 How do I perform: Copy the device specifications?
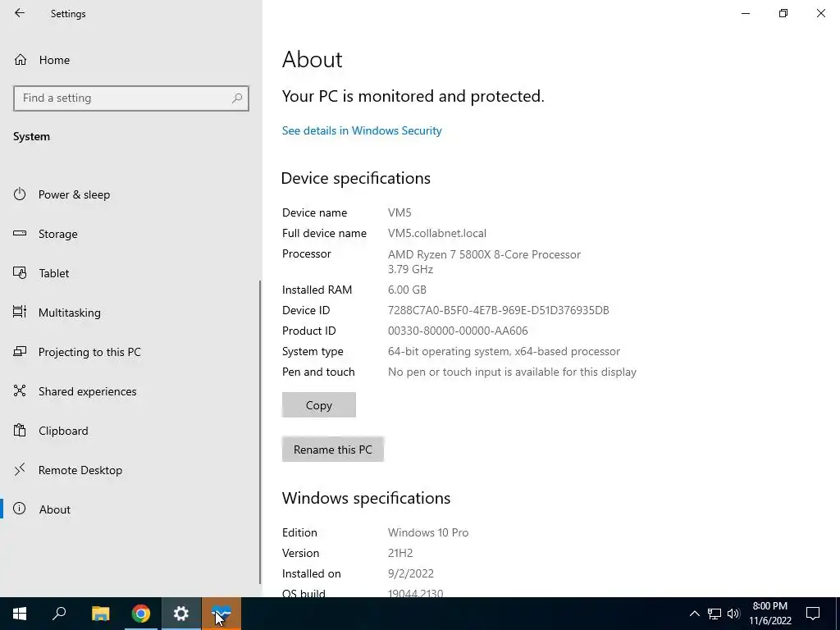click(319, 405)
